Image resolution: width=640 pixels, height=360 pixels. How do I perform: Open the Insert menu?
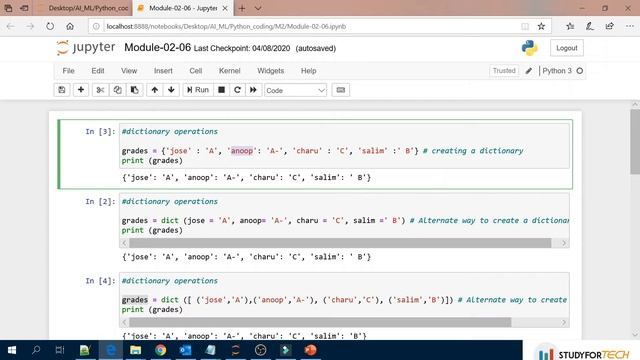coord(163,71)
